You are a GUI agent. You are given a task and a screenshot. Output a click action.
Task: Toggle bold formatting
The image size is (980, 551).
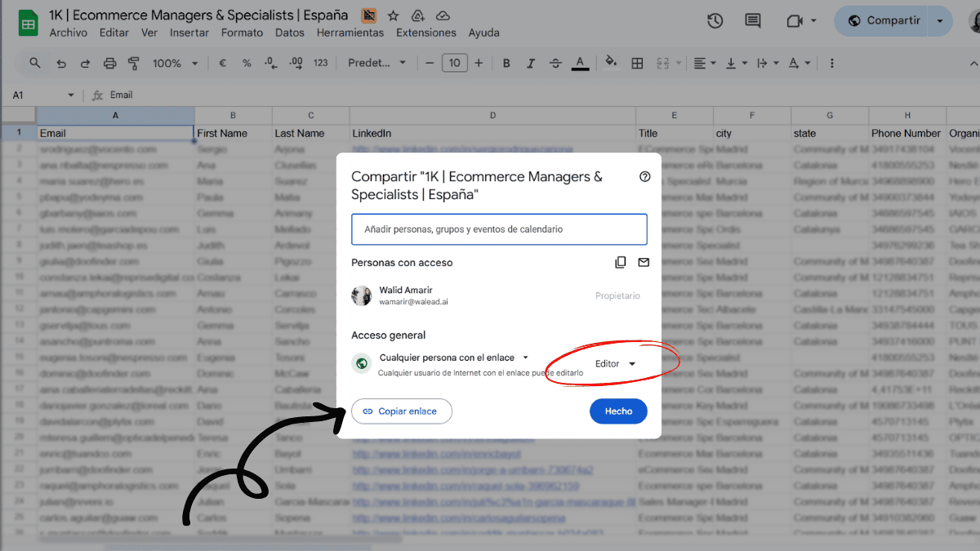[506, 62]
